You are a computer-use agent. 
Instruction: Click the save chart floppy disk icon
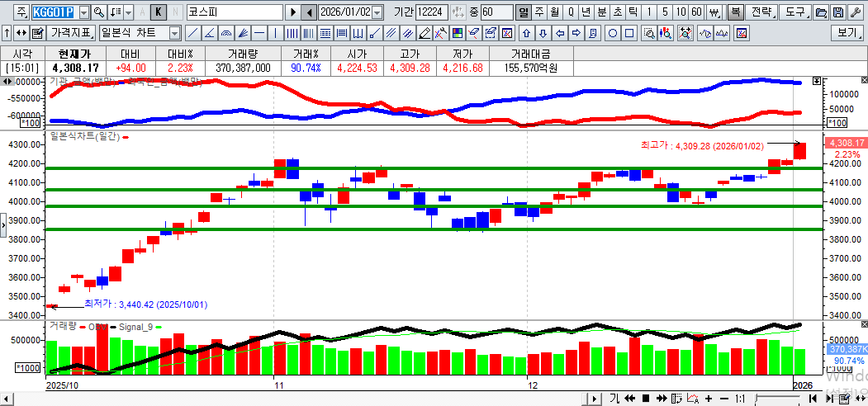[837, 12]
